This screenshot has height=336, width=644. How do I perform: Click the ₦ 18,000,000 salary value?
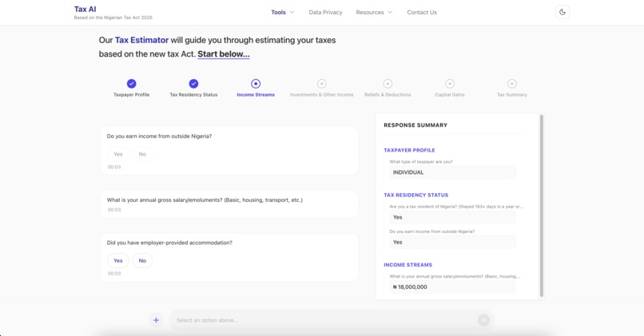(452, 287)
